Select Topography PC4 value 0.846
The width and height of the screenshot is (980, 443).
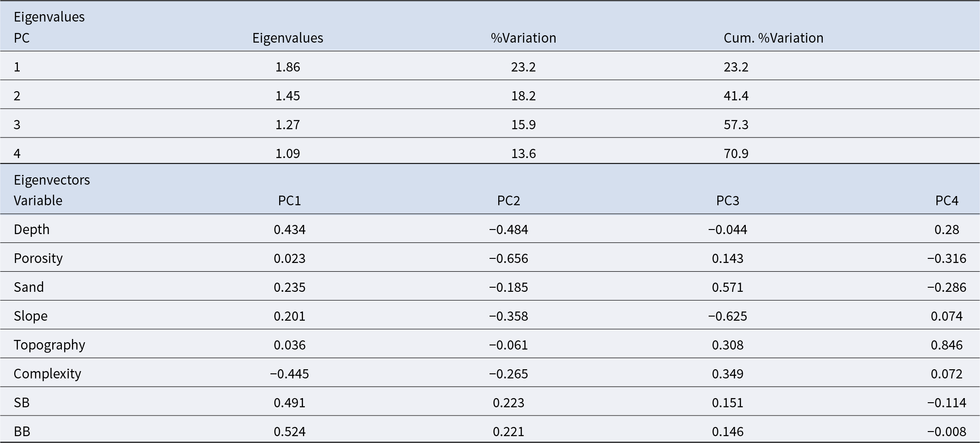tap(947, 345)
